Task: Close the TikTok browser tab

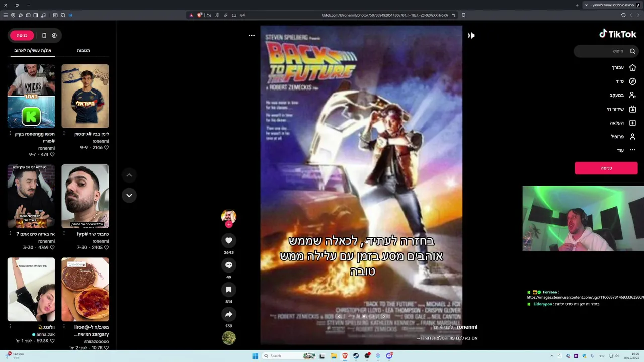Action: pyautogui.click(x=586, y=5)
